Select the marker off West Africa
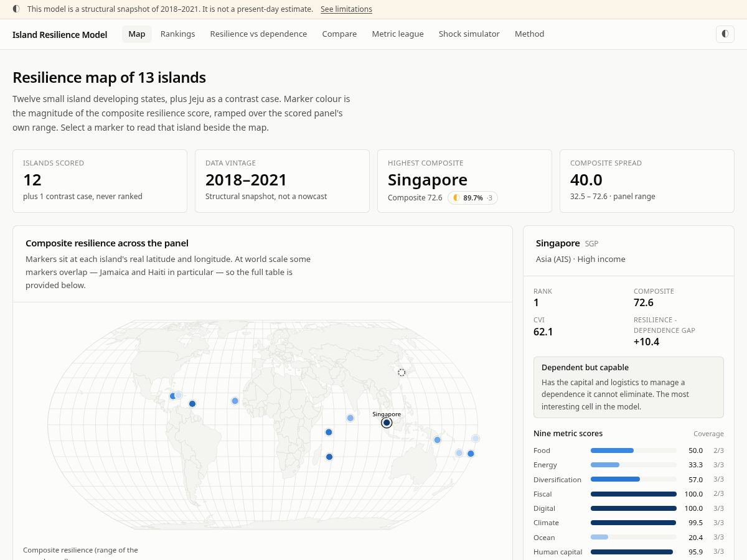This screenshot has height=560, width=747. [235, 401]
